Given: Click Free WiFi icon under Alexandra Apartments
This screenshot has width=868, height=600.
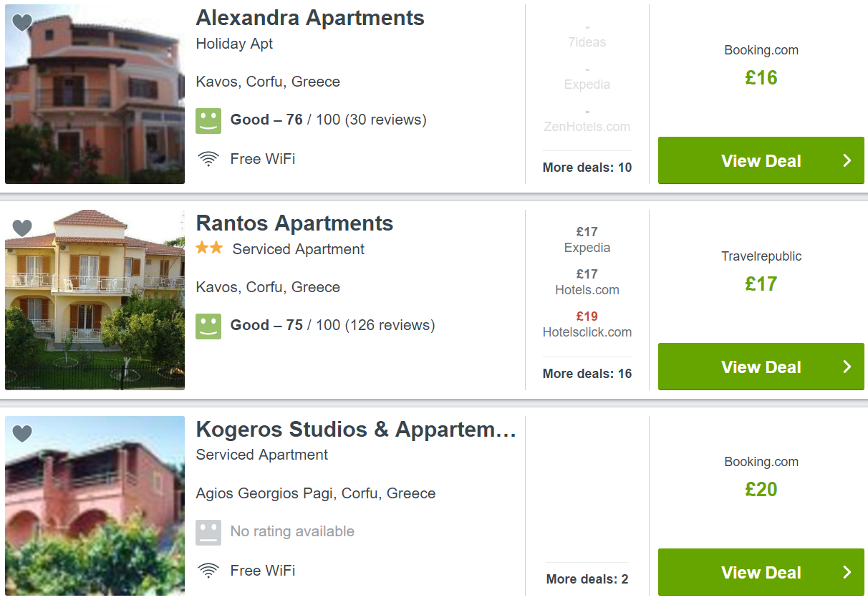Looking at the screenshot, I should pyautogui.click(x=208, y=160).
